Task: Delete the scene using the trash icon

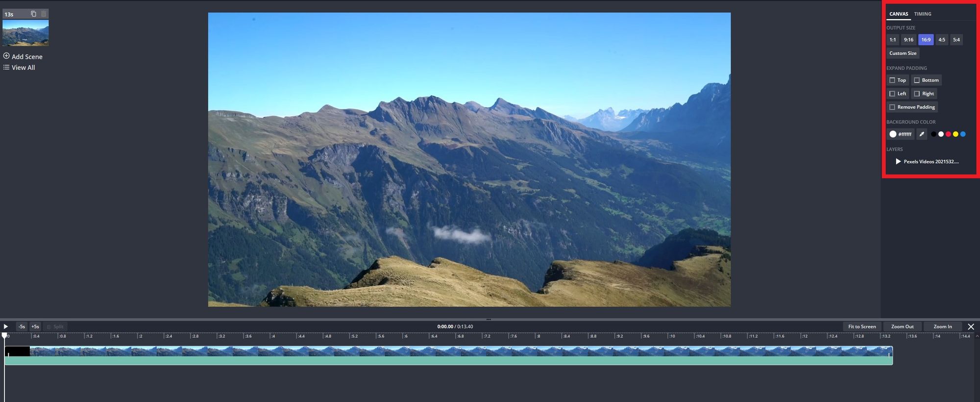Action: 44,14
